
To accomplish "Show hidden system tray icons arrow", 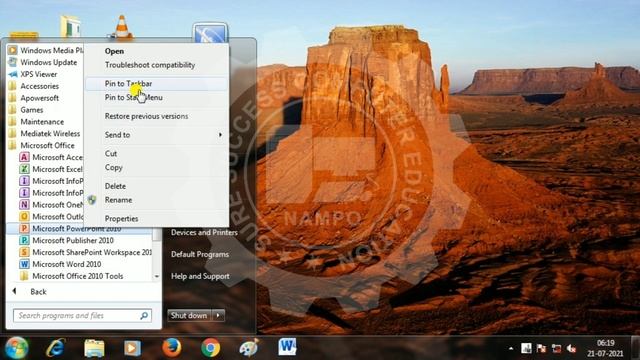I will [x=511, y=349].
